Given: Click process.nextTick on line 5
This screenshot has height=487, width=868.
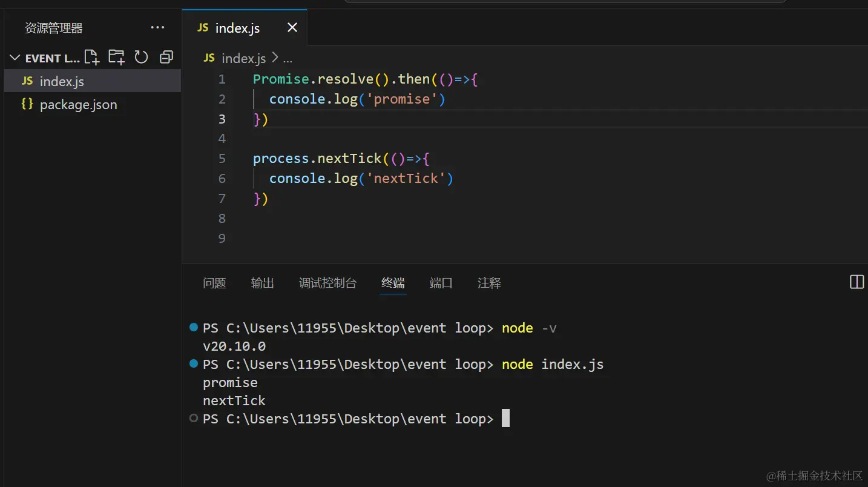Looking at the screenshot, I should click(x=317, y=159).
